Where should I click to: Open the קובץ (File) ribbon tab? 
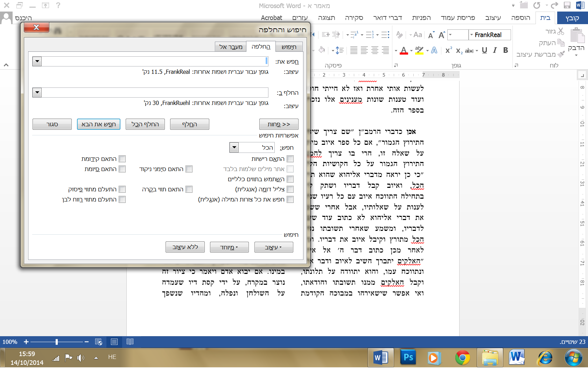[572, 18]
